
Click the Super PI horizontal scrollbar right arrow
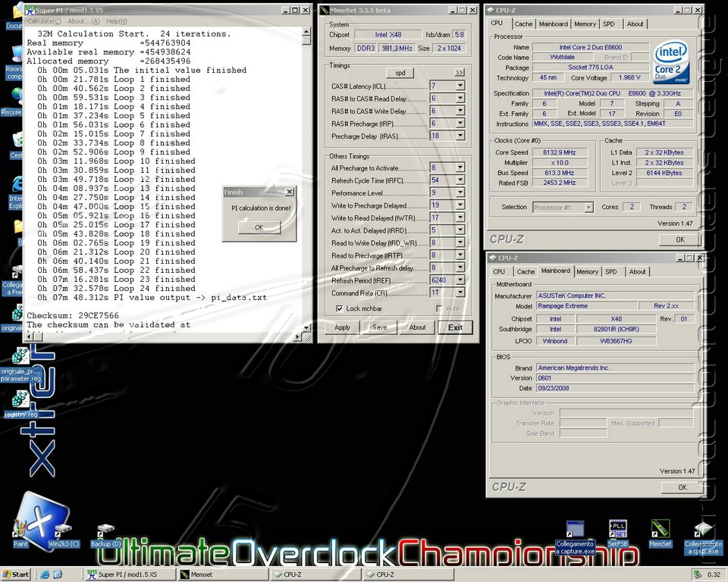click(x=297, y=337)
